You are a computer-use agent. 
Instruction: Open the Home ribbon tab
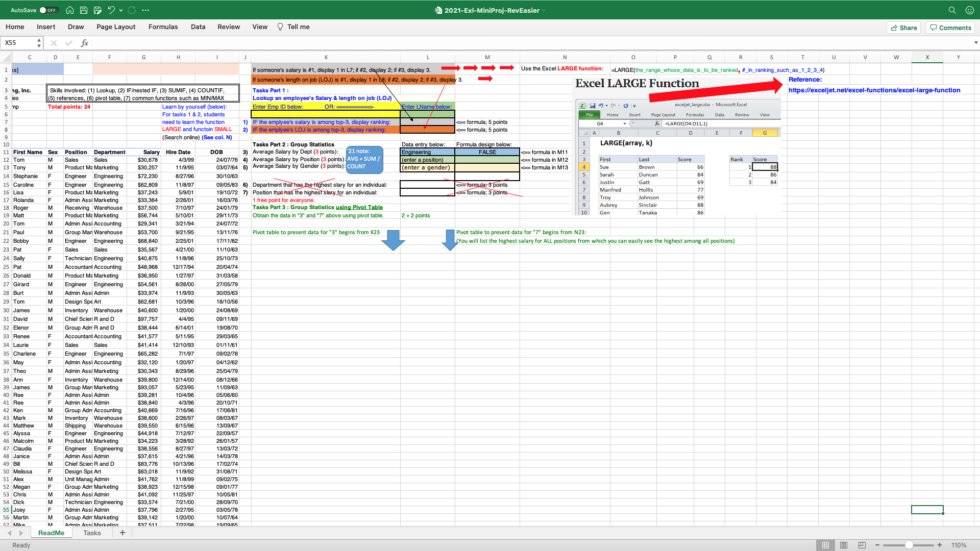(15, 27)
